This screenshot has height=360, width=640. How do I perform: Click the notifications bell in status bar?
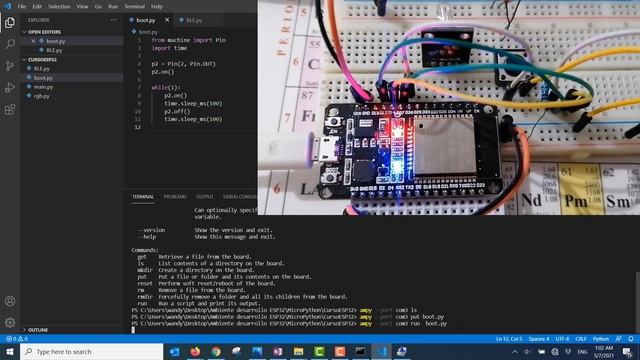631,339
